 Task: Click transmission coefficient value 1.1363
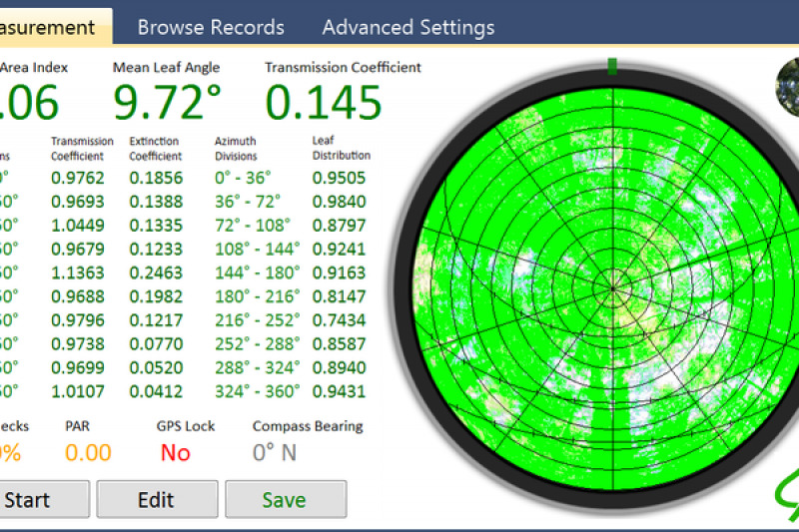pos(78,272)
